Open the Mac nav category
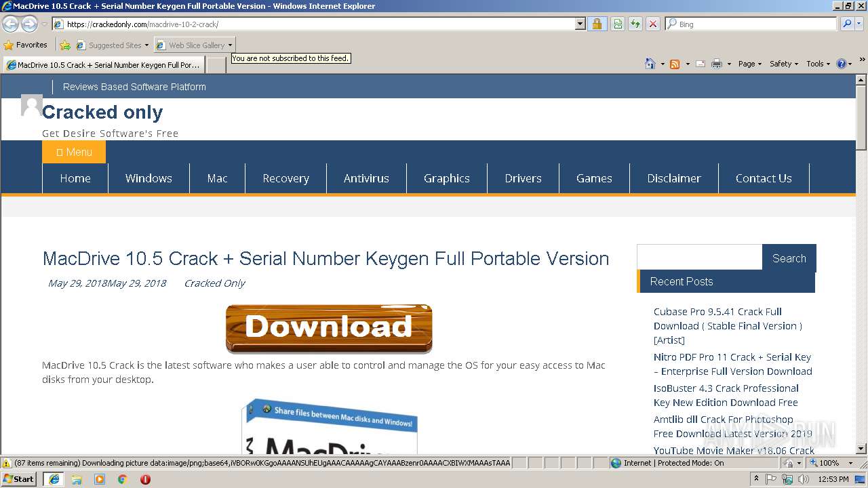 (x=217, y=178)
